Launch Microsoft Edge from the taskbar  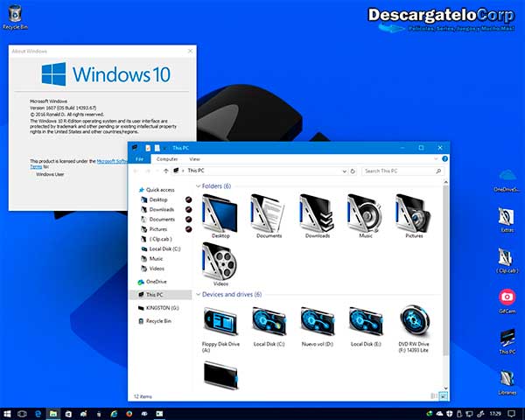pos(38,414)
